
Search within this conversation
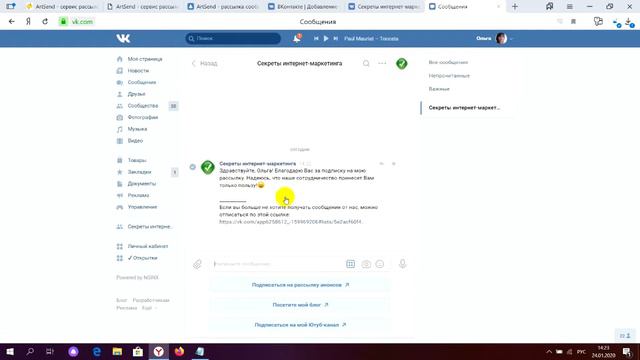tap(366, 63)
